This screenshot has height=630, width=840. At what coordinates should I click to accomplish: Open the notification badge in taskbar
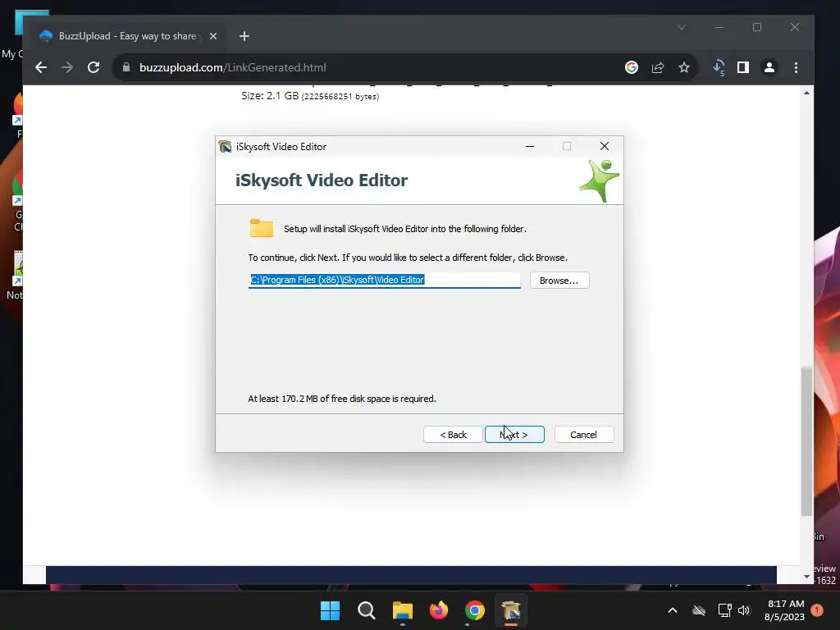tap(817, 610)
